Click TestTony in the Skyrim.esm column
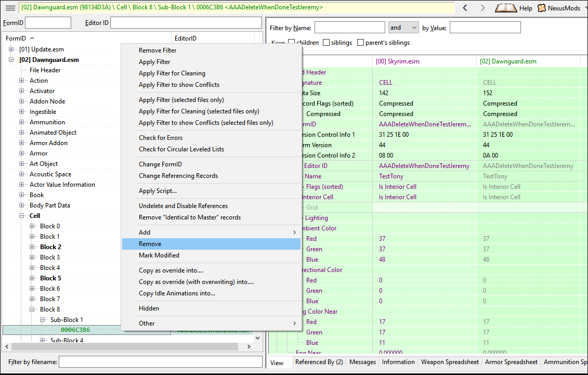Viewport: 588px width, 375px height. pyautogui.click(x=391, y=176)
